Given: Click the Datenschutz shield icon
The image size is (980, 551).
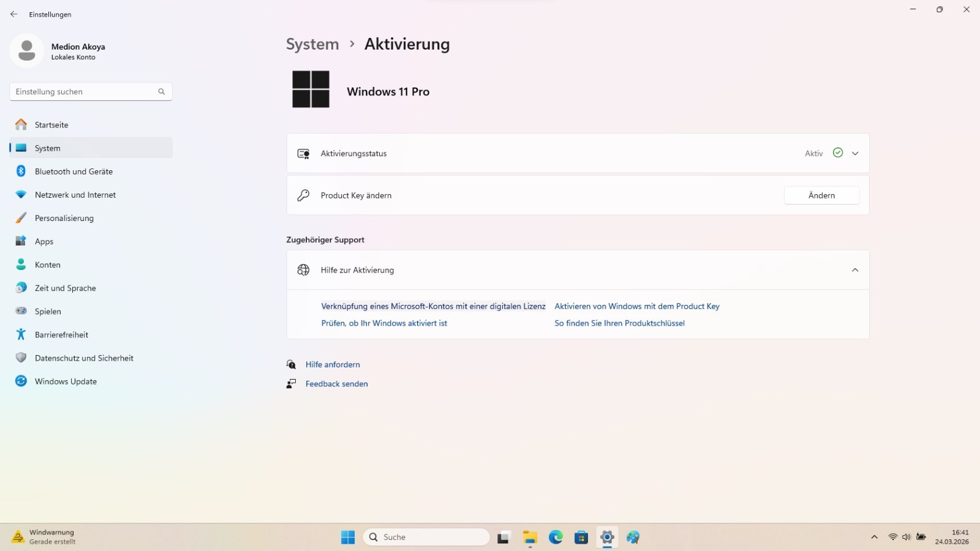Looking at the screenshot, I should pyautogui.click(x=21, y=358).
